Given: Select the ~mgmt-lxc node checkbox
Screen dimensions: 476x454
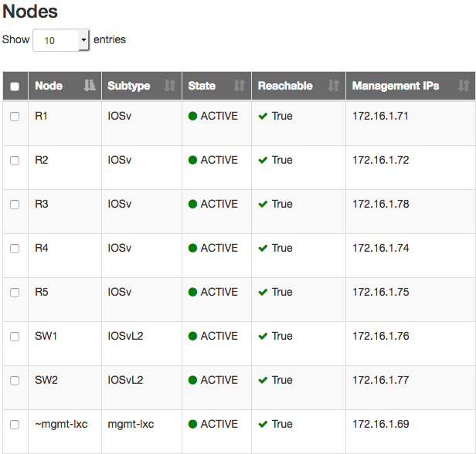Looking at the screenshot, I should pyautogui.click(x=15, y=425).
